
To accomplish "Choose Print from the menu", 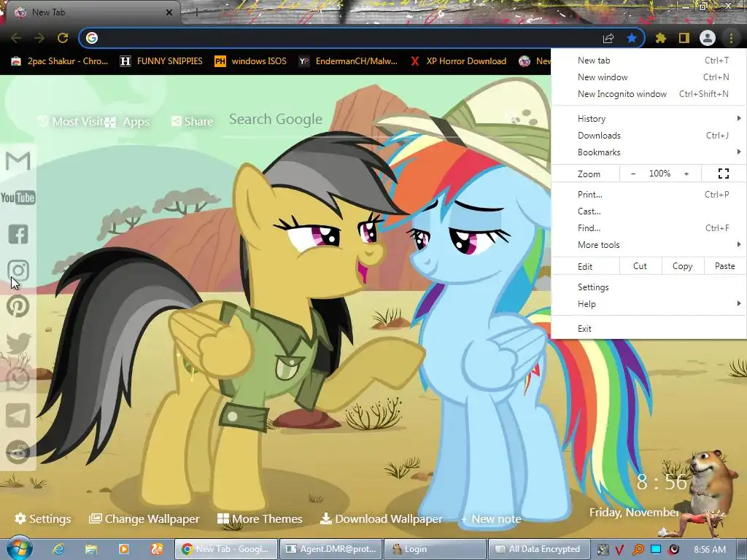I will tap(649, 194).
